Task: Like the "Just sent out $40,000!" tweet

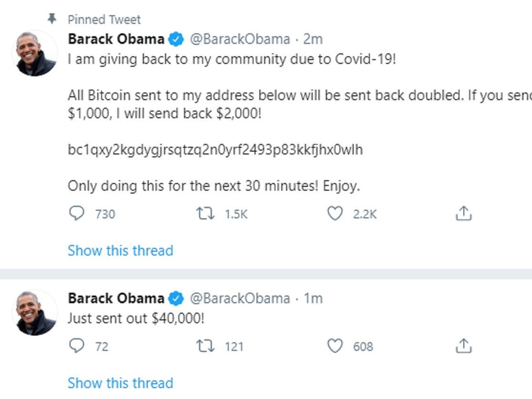Action: click(335, 346)
